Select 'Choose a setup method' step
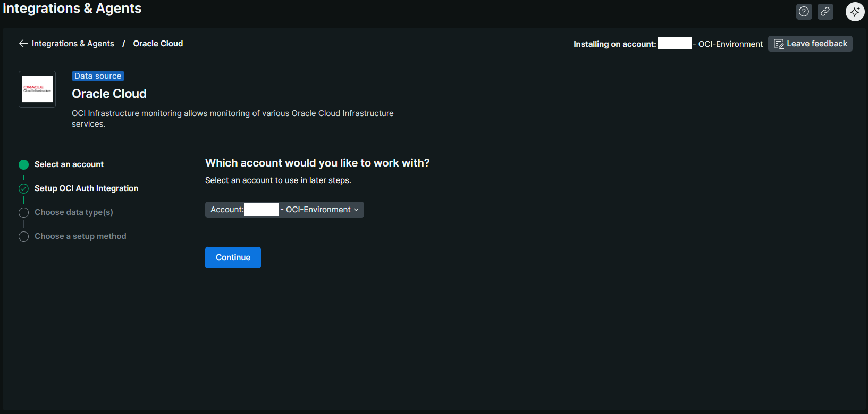This screenshot has width=868, height=414. click(x=80, y=236)
